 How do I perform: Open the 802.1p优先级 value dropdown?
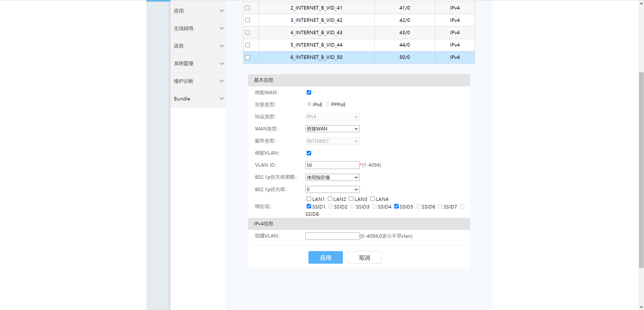click(332, 189)
